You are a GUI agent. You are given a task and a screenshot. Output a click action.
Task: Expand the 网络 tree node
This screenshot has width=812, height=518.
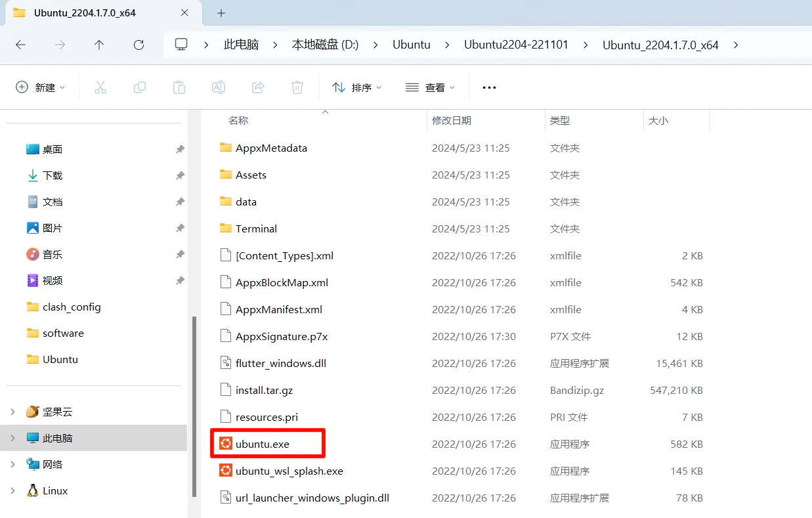tap(12, 464)
